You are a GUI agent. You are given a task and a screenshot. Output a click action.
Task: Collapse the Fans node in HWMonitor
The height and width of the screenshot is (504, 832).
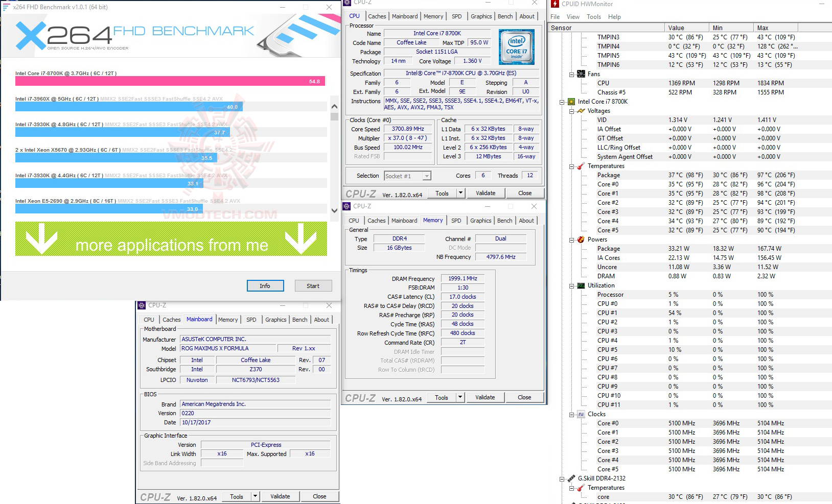[572, 74]
